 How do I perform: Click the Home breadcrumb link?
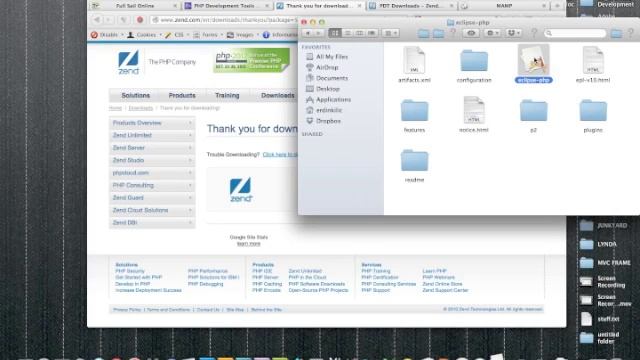(x=115, y=108)
